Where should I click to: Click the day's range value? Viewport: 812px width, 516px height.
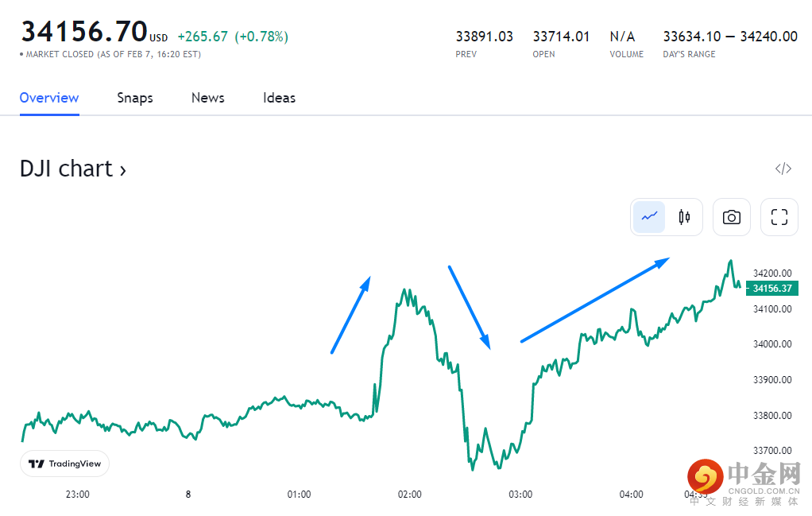coord(729,37)
